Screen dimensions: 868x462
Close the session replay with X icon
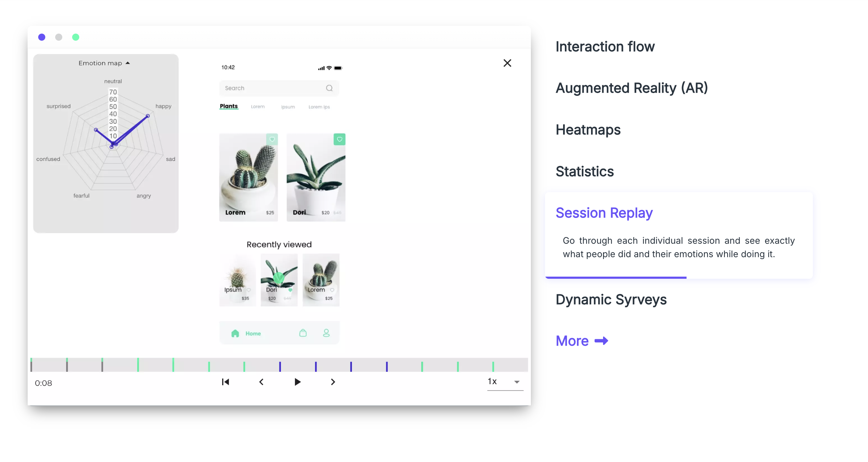point(507,63)
